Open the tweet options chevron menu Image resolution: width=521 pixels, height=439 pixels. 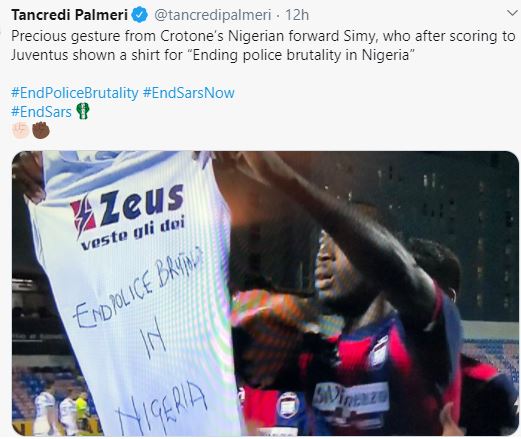pos(512,13)
